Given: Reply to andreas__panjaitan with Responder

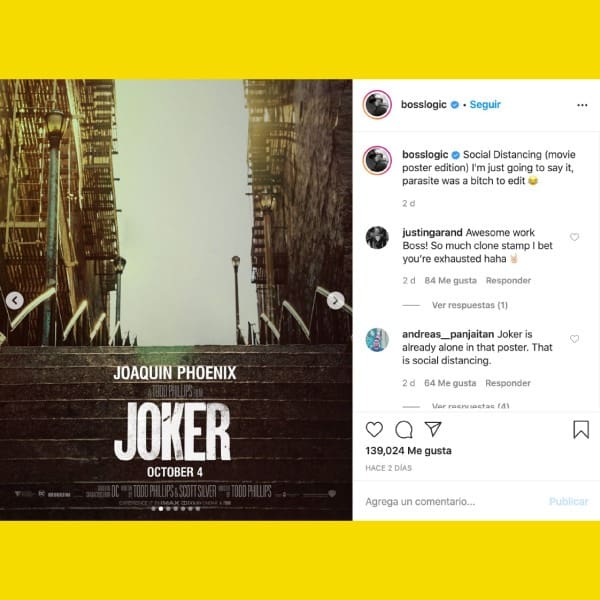Looking at the screenshot, I should pos(508,383).
